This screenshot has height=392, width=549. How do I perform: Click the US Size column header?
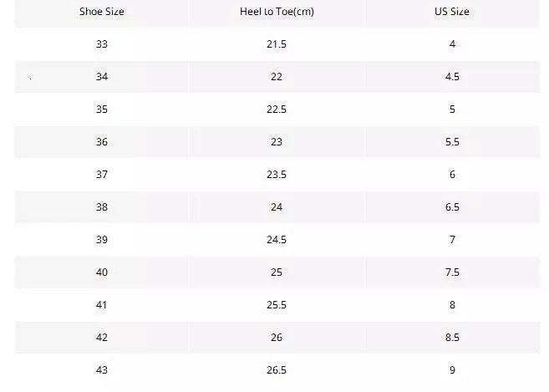452,12
